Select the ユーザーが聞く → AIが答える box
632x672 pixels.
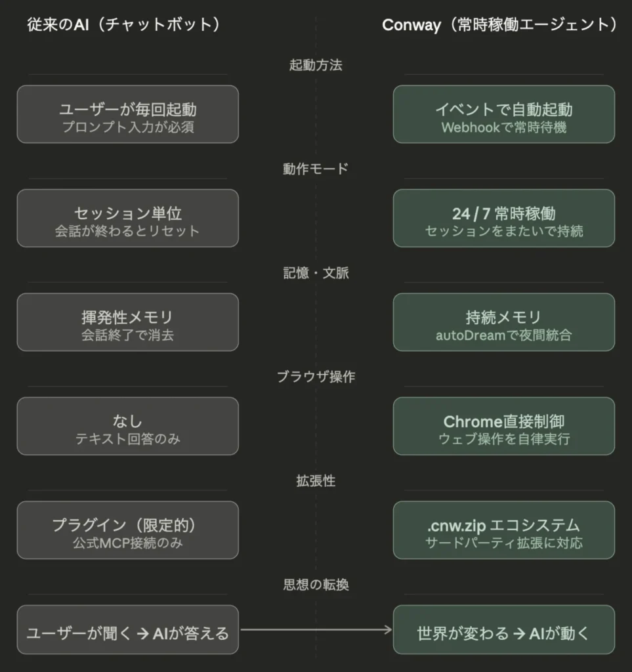pos(127,630)
